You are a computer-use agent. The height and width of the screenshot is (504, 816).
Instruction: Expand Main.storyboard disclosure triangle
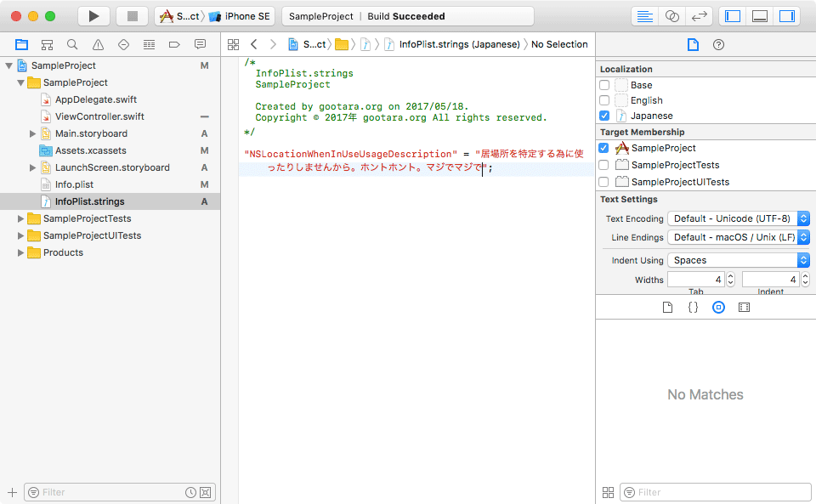tap(33, 133)
